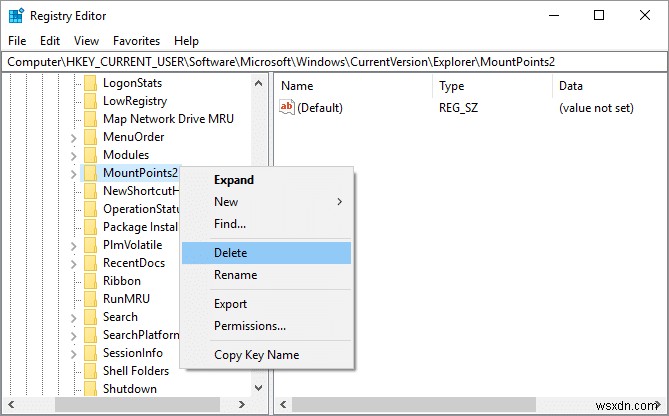This screenshot has height=416, width=669.
Task: Expand the MenuOrder key
Action: pyautogui.click(x=73, y=138)
